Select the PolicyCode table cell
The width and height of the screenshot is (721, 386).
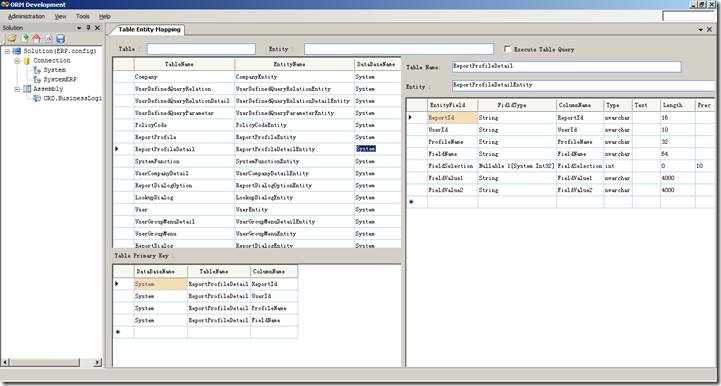pyautogui.click(x=184, y=125)
